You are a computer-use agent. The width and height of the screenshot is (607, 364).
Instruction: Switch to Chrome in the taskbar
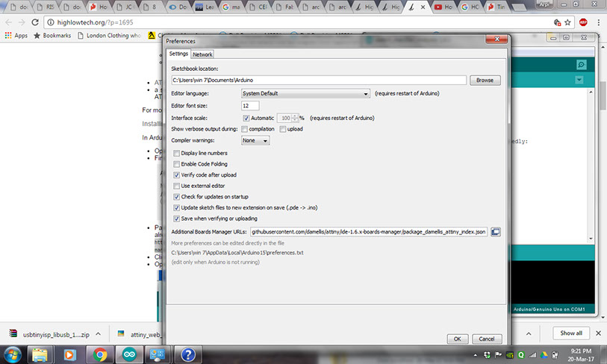[100, 354]
